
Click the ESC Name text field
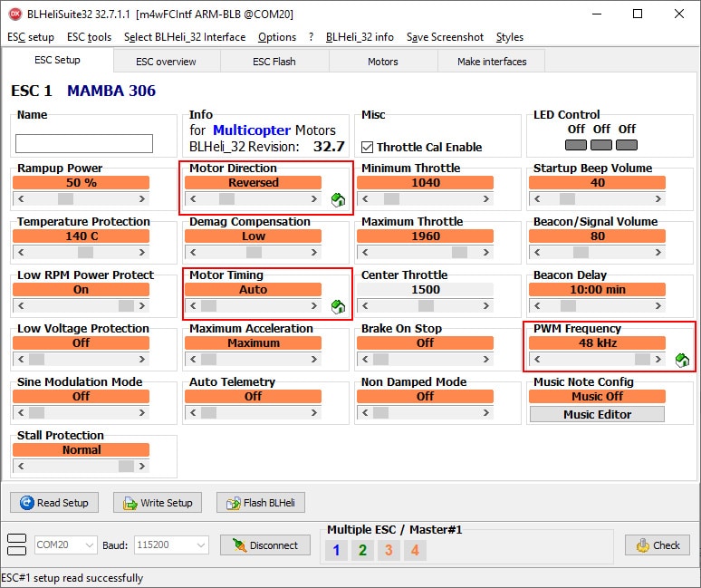84,143
